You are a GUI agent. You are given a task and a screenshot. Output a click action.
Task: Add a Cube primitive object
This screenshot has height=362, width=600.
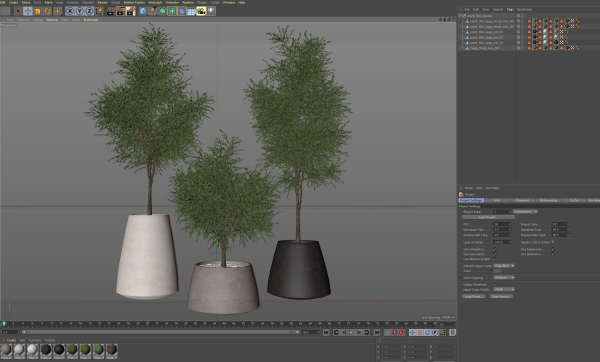tap(143, 11)
